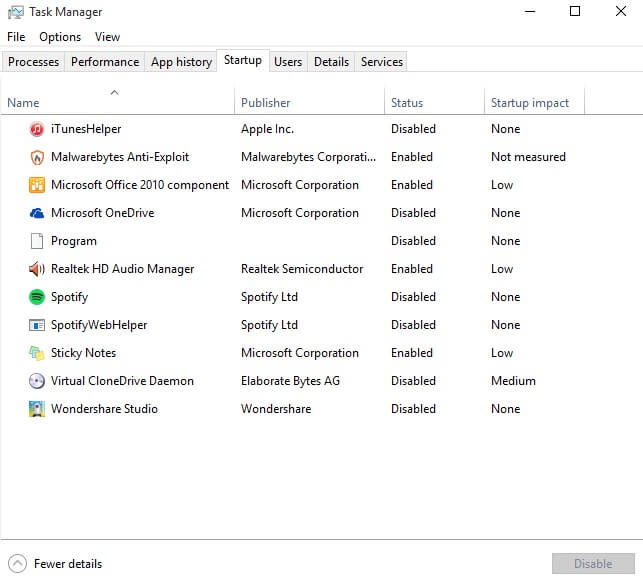Click the Apple Inc. publisher cell
643x585 pixels.
267,129
